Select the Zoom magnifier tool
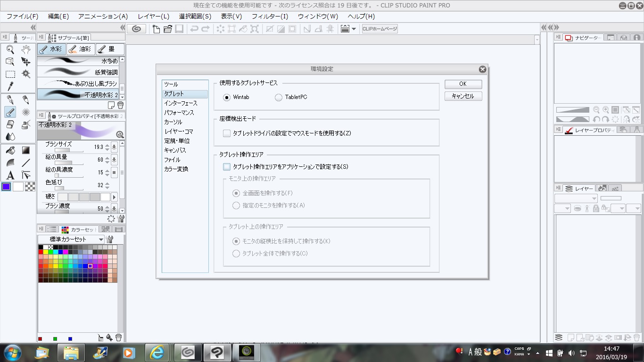 [x=10, y=49]
